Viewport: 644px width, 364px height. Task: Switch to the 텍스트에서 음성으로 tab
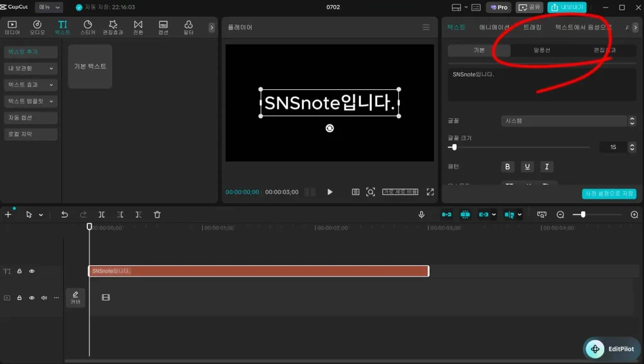pyautogui.click(x=583, y=27)
